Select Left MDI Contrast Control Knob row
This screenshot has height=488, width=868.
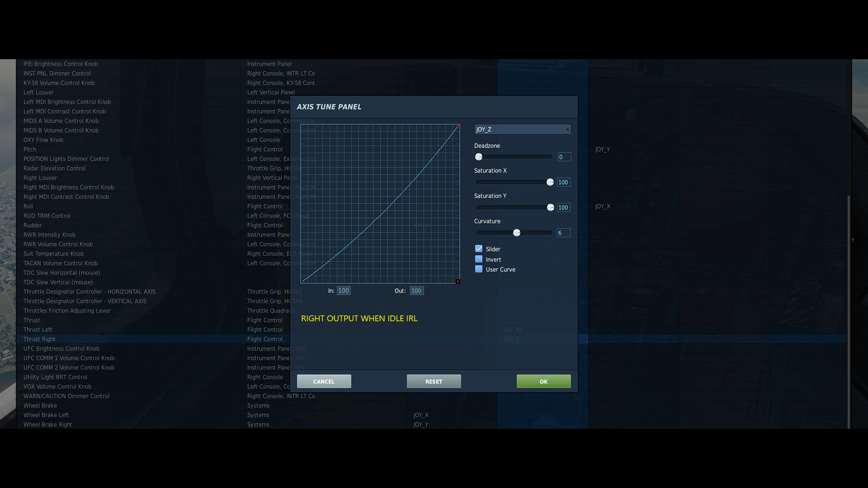pyautogui.click(x=431, y=111)
